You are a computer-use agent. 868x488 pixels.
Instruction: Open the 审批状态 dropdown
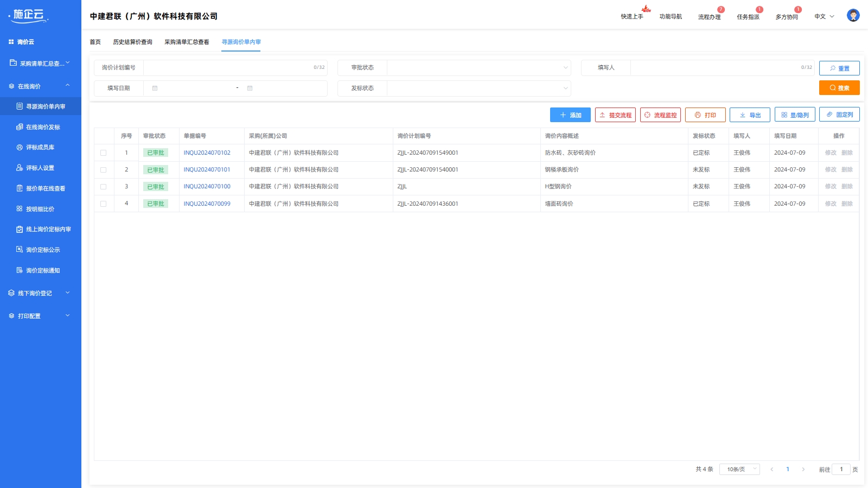[478, 68]
